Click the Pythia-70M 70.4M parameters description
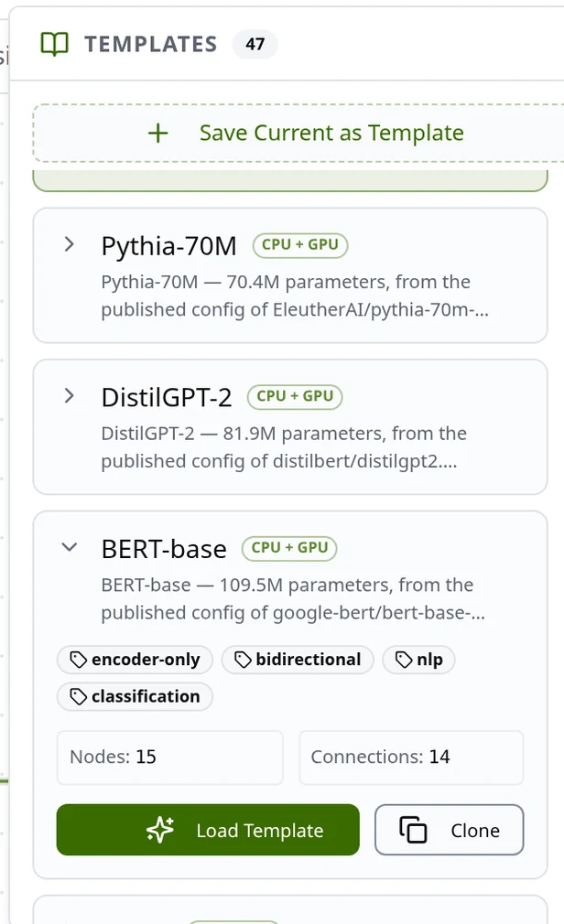This screenshot has height=924, width=564. click(x=295, y=295)
